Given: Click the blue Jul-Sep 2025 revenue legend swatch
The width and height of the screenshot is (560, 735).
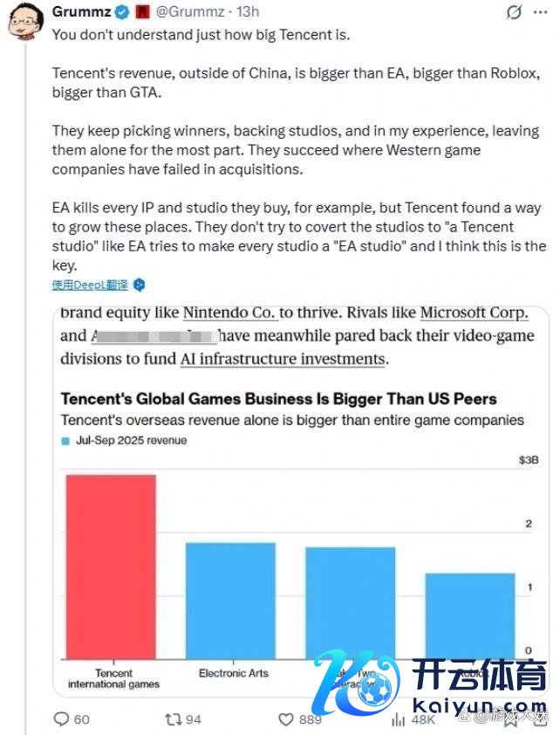Looking at the screenshot, I should tap(65, 442).
